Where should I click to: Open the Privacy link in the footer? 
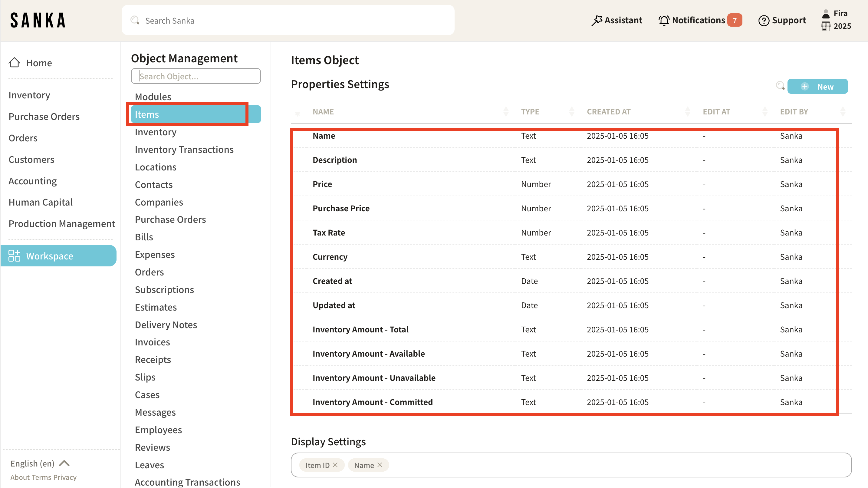pyautogui.click(x=65, y=477)
